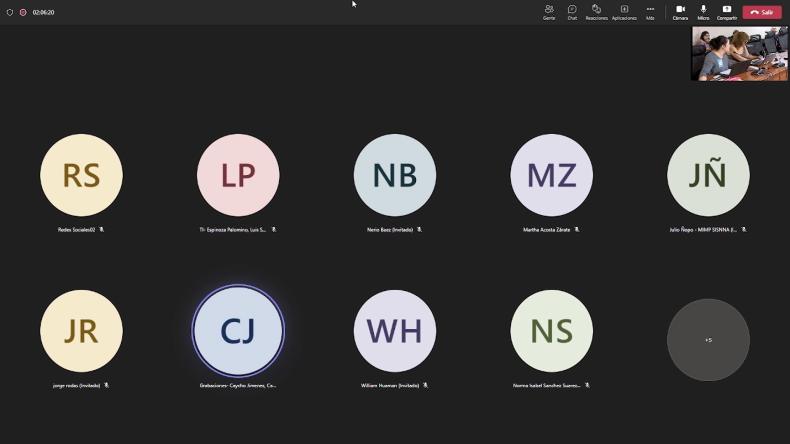
Task: Expand the Más options menu
Action: tap(650, 12)
